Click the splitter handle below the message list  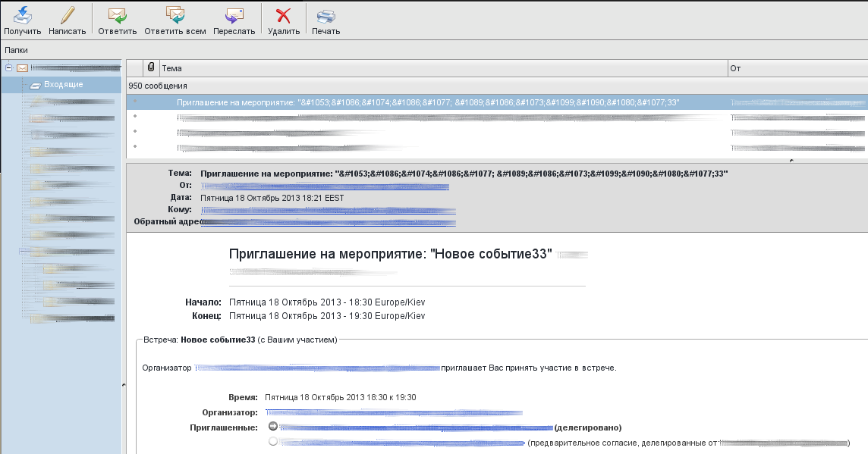click(791, 161)
